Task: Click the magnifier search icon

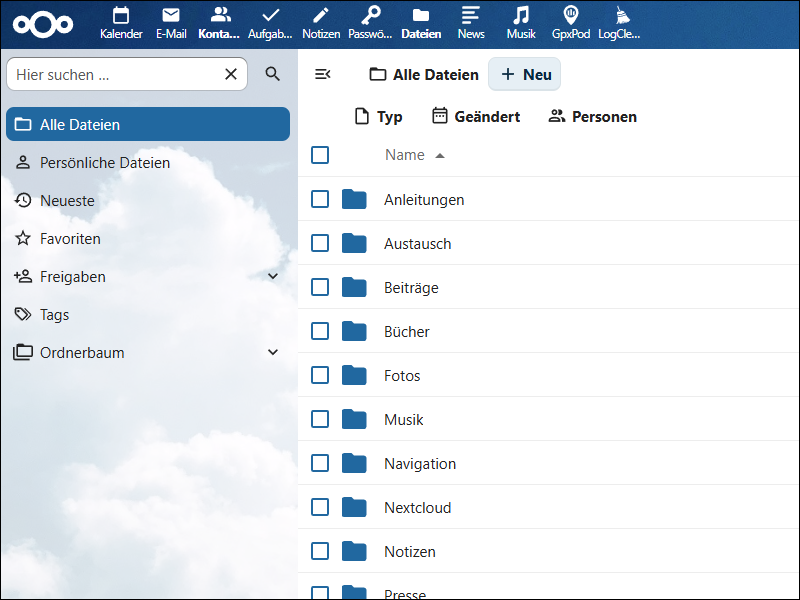Action: click(x=273, y=74)
